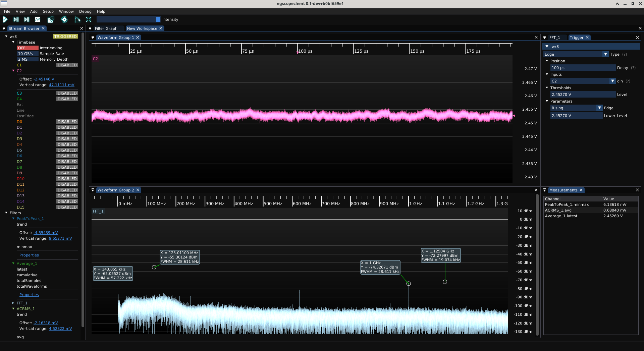Click the Intensity slider
The height and width of the screenshot is (351, 644).
[x=129, y=19]
